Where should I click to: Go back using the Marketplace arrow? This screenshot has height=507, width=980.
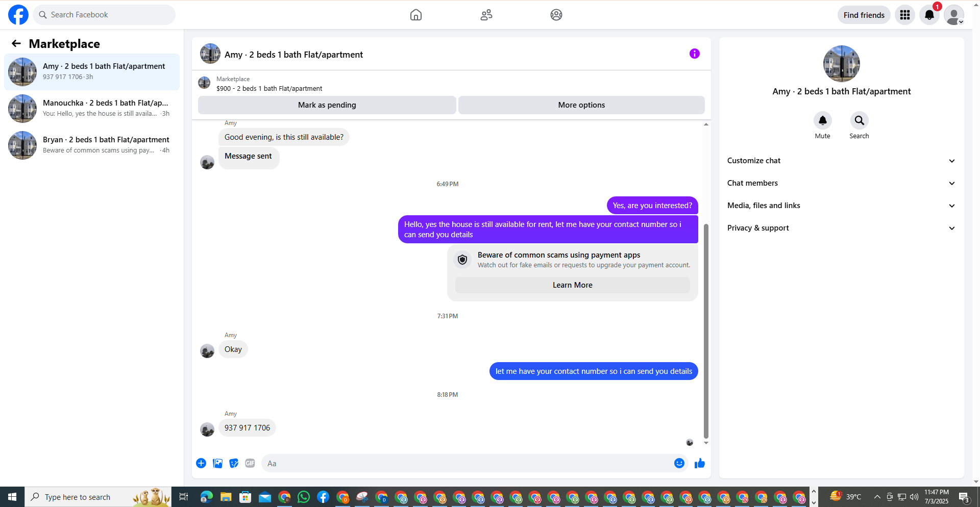tap(16, 43)
